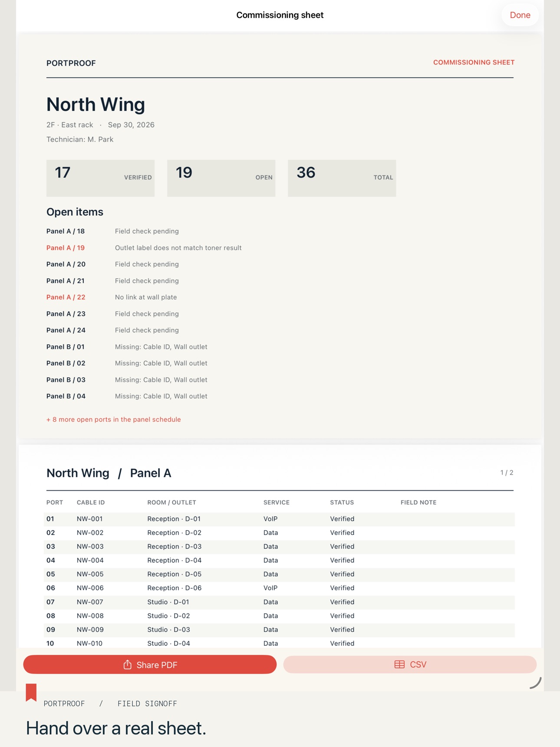Click 'Studio · D-01' outlet cell

point(168,602)
